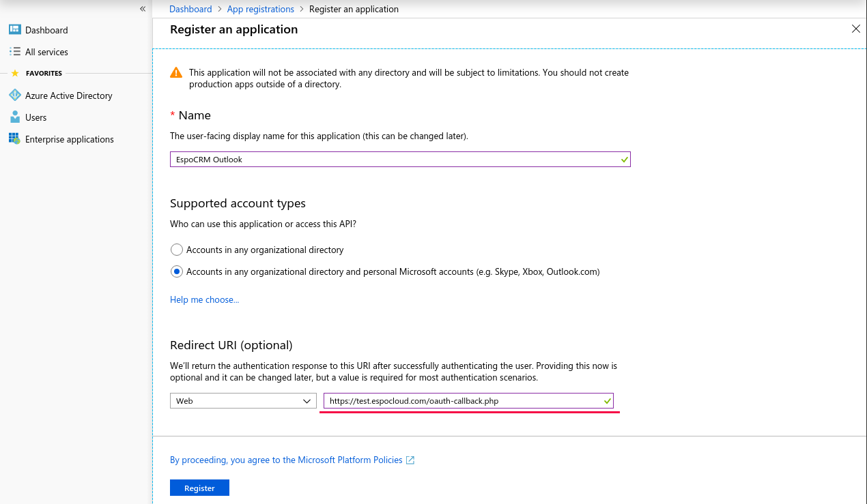Screen dimensions: 867x504
Task: Go to Dashboard breadcrumb link
Action: click(190, 10)
